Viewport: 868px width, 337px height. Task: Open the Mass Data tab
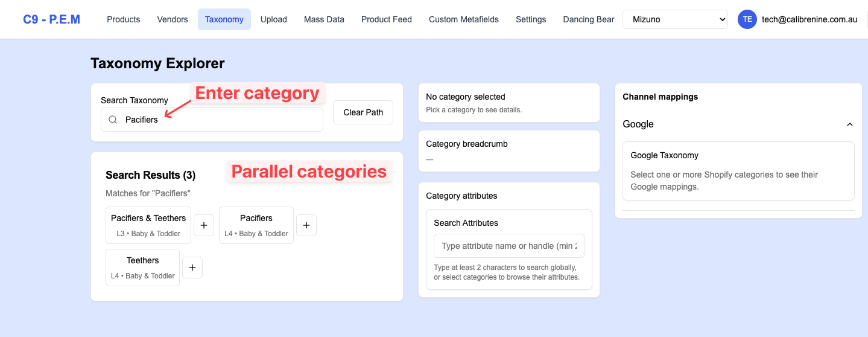[324, 19]
